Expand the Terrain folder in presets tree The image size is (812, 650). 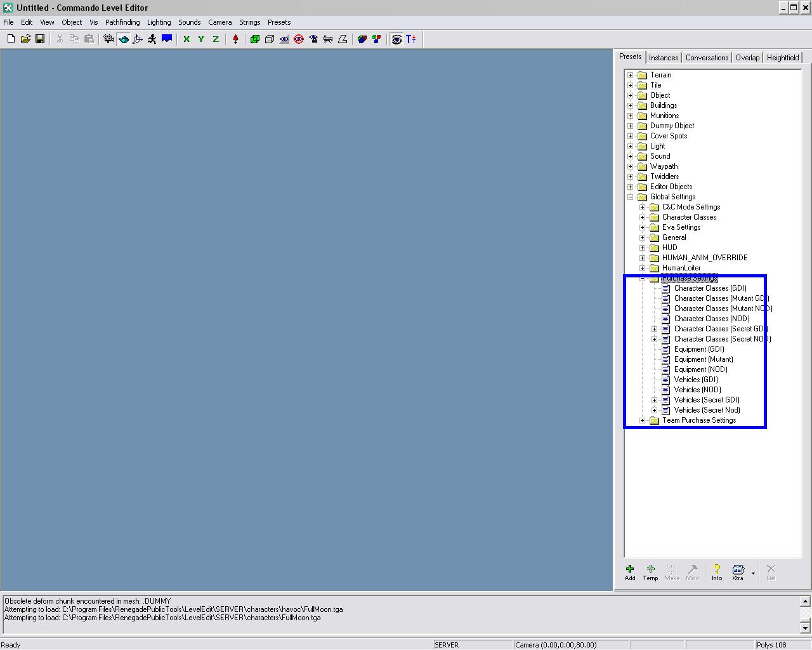[631, 75]
